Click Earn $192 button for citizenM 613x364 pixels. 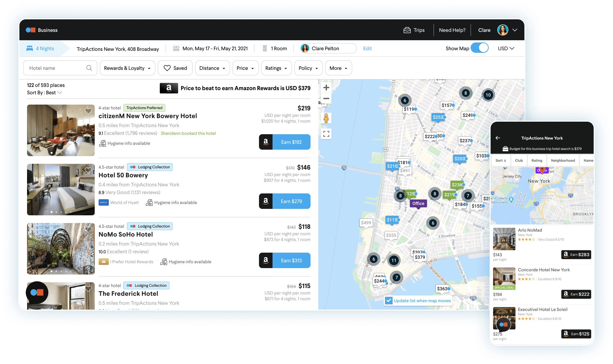(285, 142)
